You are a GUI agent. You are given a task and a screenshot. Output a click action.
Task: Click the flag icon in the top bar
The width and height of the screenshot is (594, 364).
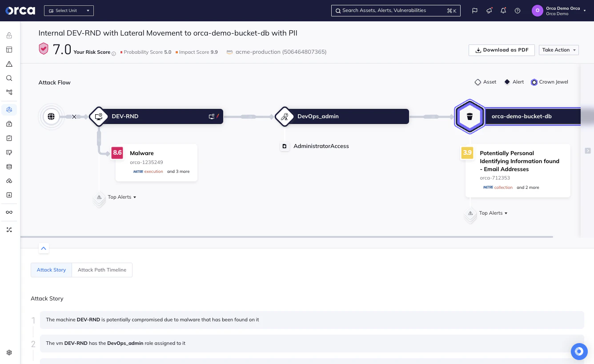(x=475, y=10)
